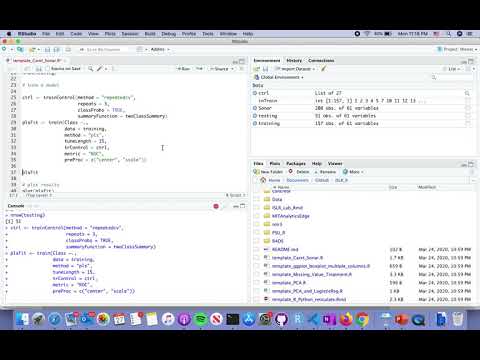Open Firefox from the Dock
Screen dimensions: 480x360
click(x=346, y=319)
